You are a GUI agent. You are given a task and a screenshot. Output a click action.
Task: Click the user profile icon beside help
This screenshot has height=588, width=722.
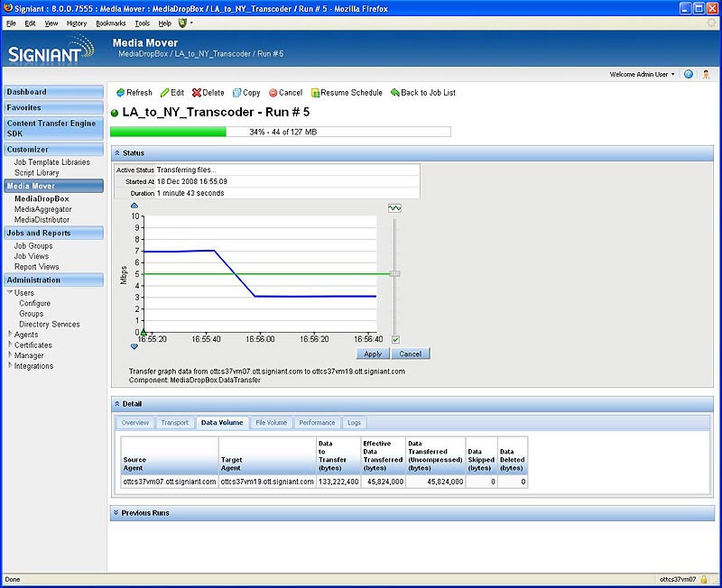pos(706,74)
